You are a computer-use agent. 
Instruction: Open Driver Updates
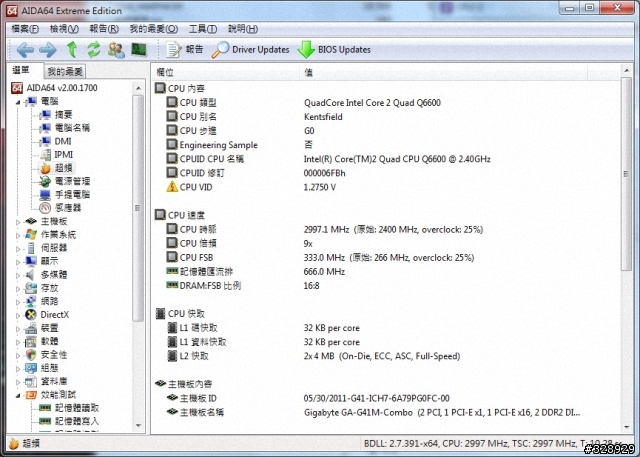tap(250, 50)
